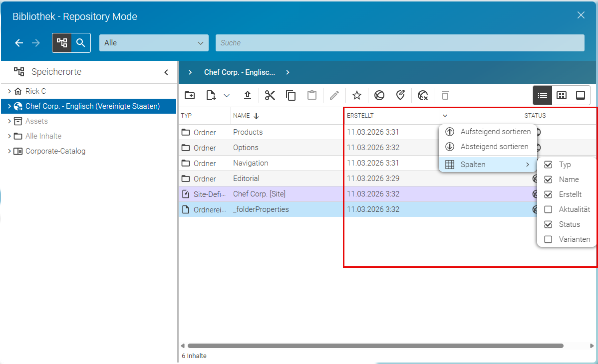Click the edit pencil icon
The width and height of the screenshot is (598, 364).
(334, 95)
